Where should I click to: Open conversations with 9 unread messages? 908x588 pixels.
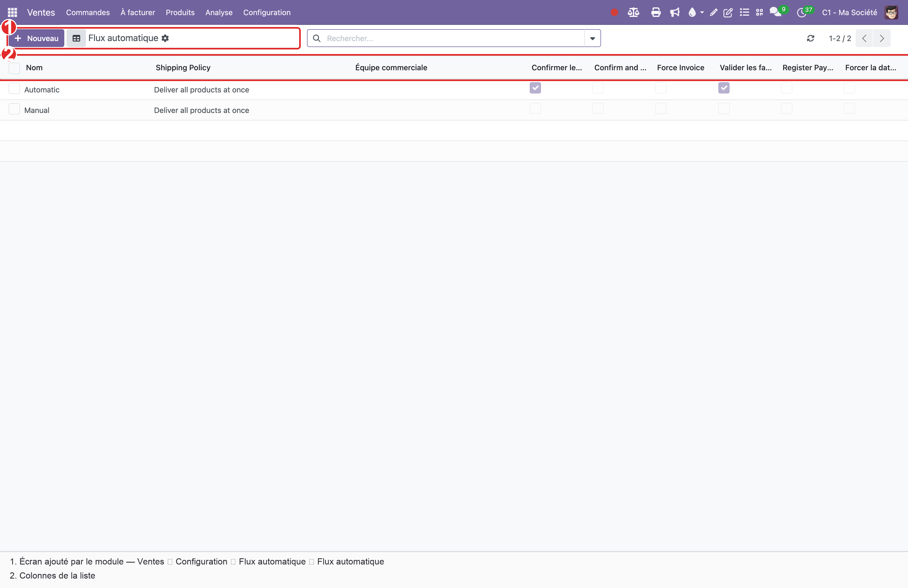point(778,12)
